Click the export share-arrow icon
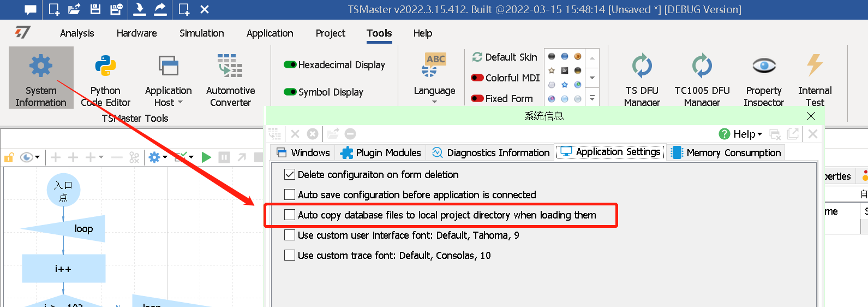 [160, 9]
